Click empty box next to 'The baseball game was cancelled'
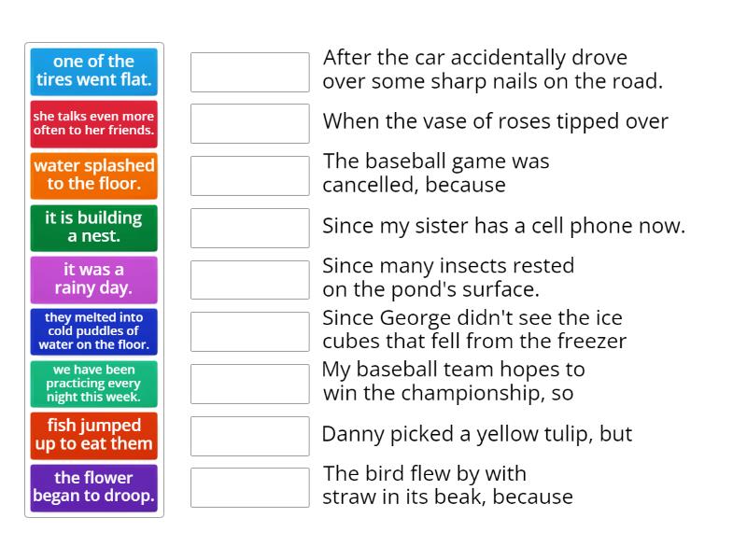This screenshot has width=747, height=560. 249,175
